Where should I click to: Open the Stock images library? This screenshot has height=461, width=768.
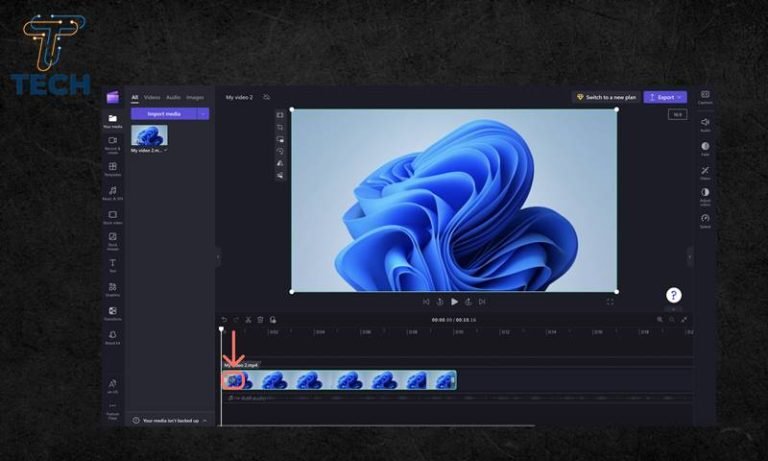point(113,241)
